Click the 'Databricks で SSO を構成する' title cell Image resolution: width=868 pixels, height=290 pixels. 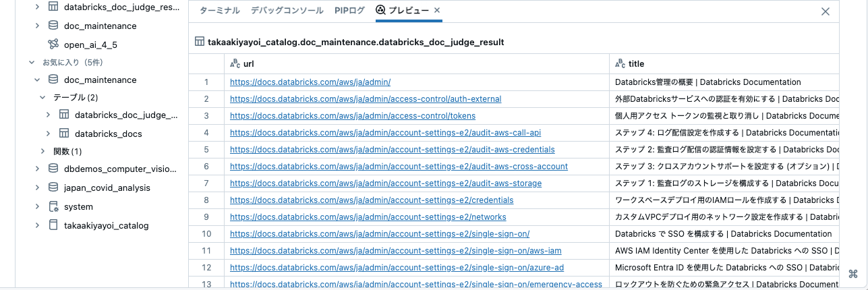click(x=724, y=234)
